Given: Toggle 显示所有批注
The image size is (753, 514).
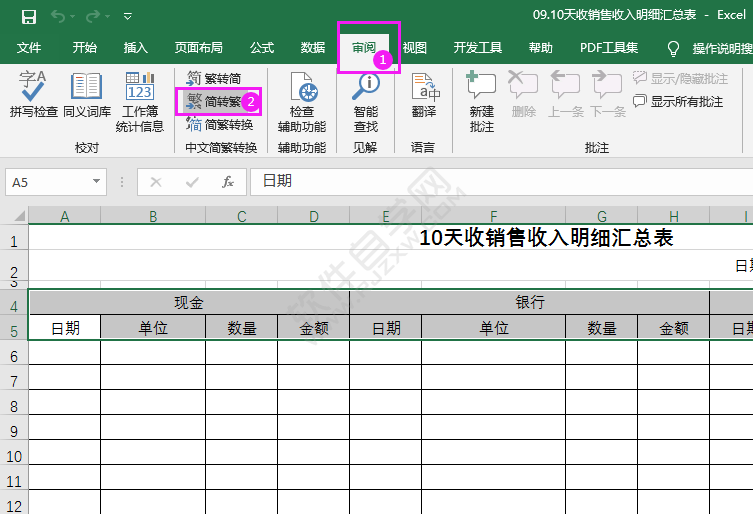Looking at the screenshot, I should point(678,101).
